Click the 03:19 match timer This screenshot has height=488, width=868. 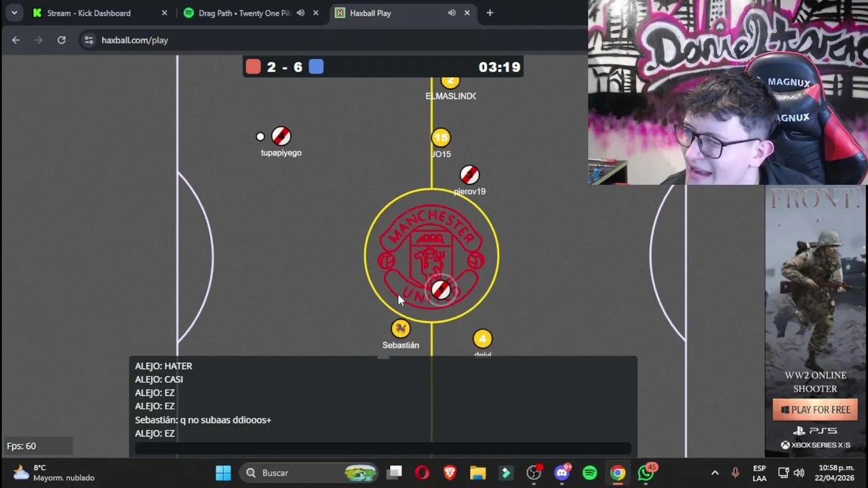499,67
